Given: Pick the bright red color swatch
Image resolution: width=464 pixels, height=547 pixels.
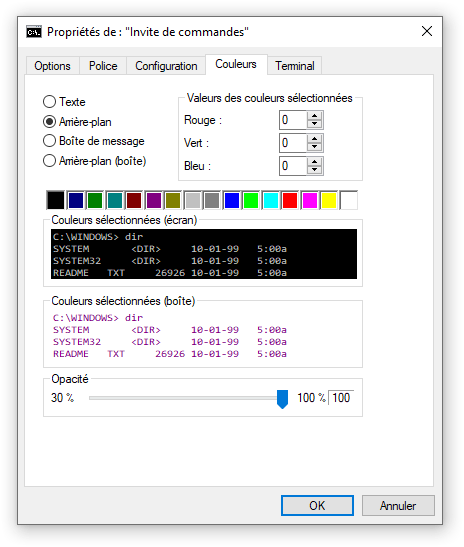Looking at the screenshot, I should point(290,200).
